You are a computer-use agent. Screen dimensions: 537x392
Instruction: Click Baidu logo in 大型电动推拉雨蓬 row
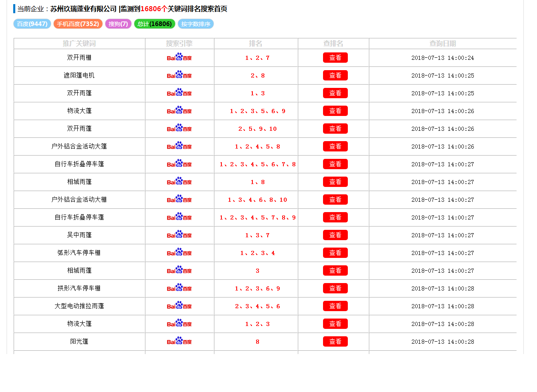(179, 306)
